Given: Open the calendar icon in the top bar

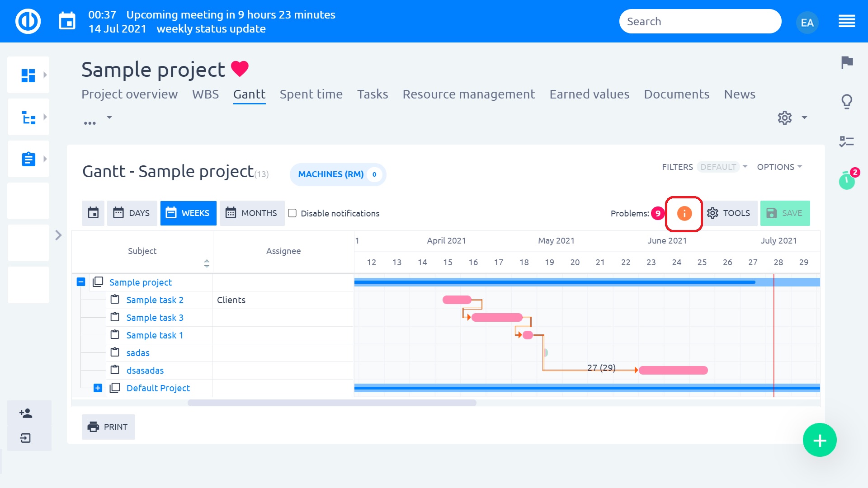Looking at the screenshot, I should coord(67,21).
